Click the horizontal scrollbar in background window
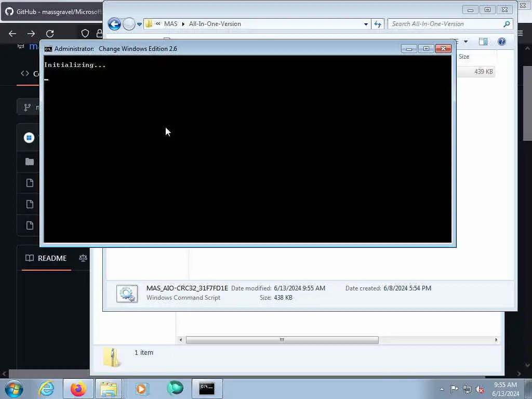The width and height of the screenshot is (532, 399). (282, 340)
